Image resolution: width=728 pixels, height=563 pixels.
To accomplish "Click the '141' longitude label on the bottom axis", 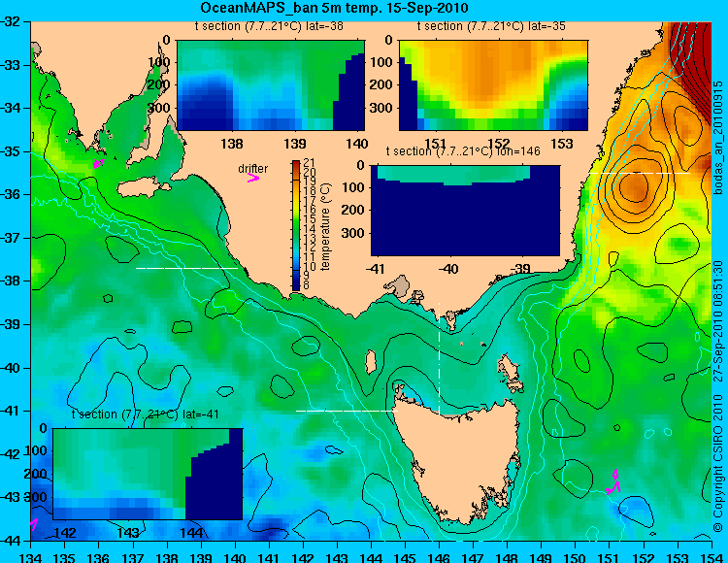I will (x=269, y=557).
